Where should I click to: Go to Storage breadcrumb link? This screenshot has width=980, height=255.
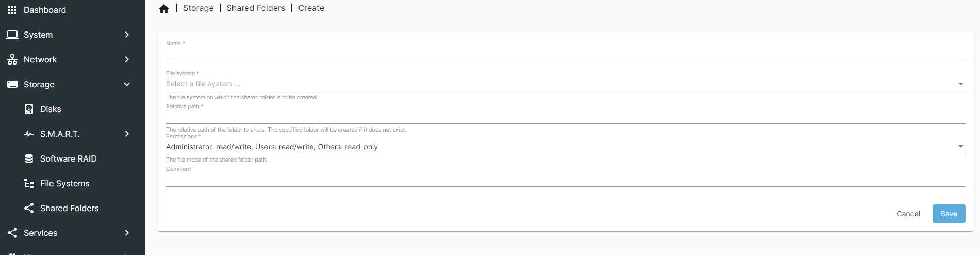point(198,8)
